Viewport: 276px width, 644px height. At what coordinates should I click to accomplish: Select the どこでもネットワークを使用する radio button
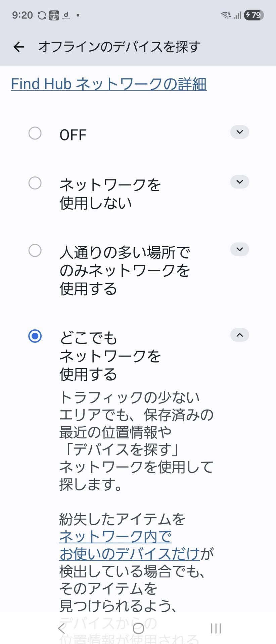pyautogui.click(x=35, y=336)
